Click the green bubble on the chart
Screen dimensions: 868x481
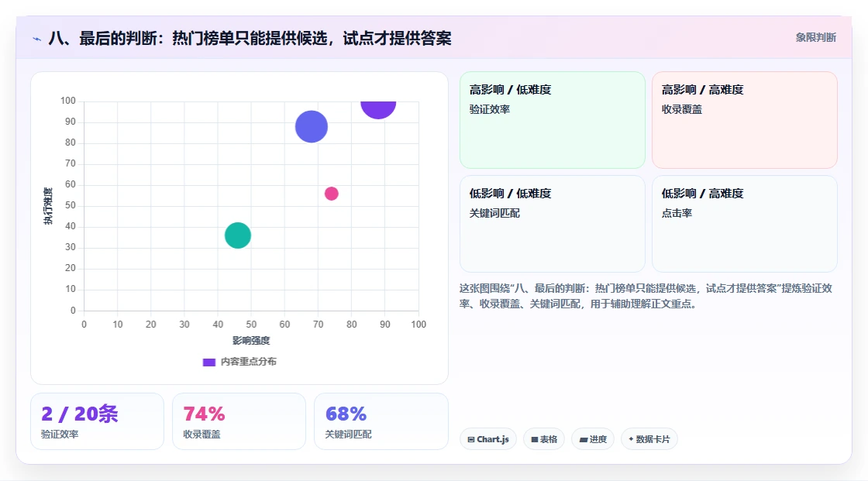(238, 235)
